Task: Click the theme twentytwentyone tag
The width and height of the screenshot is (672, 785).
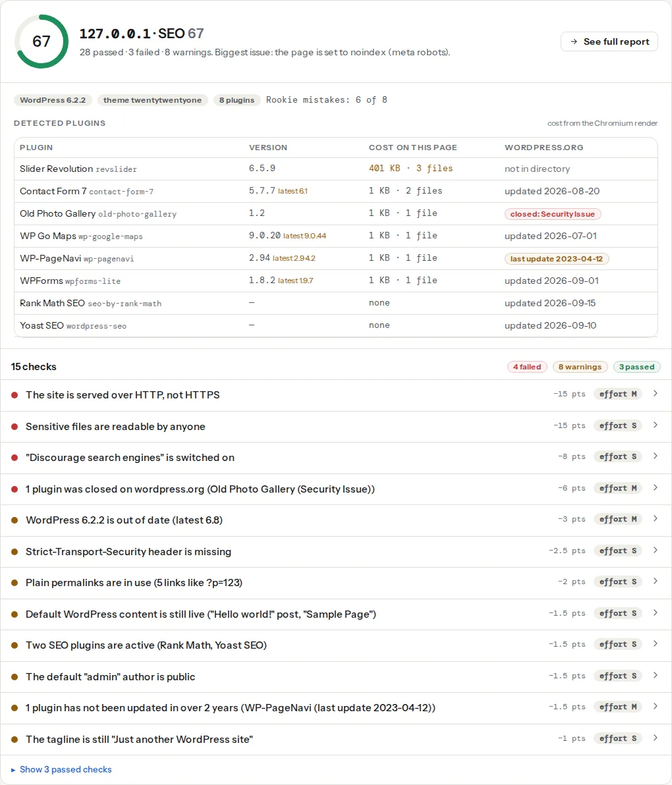Action: click(152, 100)
